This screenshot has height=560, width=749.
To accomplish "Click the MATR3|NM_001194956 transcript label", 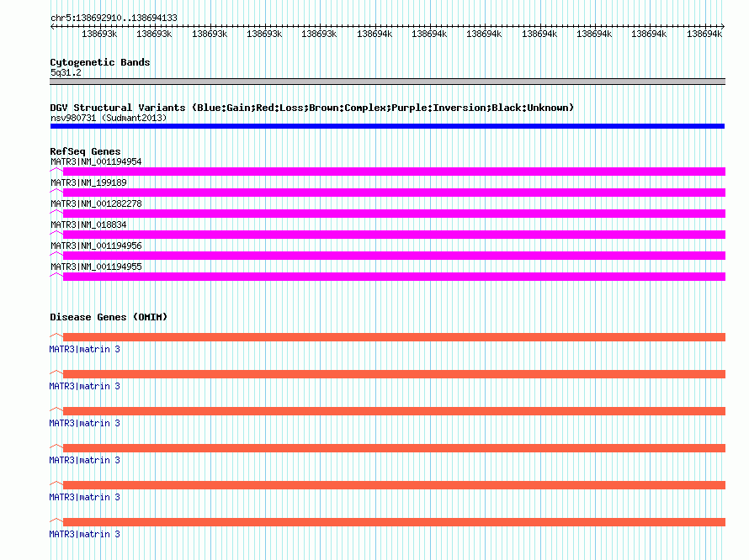I will [x=96, y=246].
